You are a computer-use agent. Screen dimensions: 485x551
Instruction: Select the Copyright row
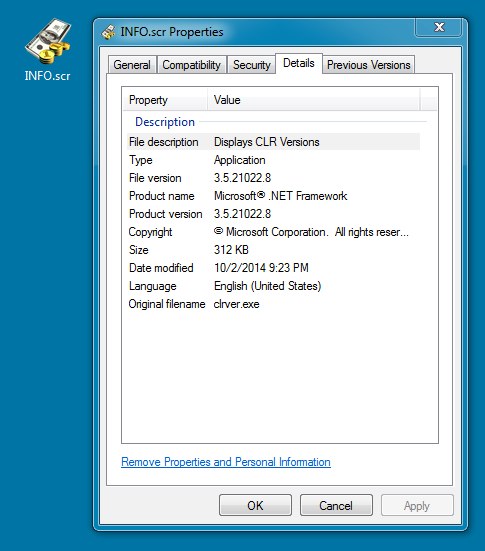click(x=273, y=232)
